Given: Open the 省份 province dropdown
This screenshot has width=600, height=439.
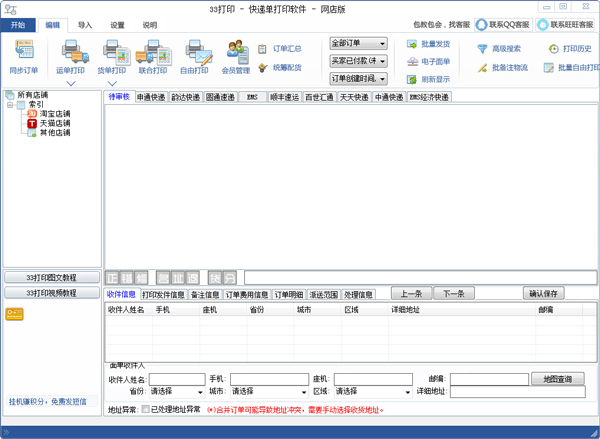Looking at the screenshot, I should click(177, 392).
